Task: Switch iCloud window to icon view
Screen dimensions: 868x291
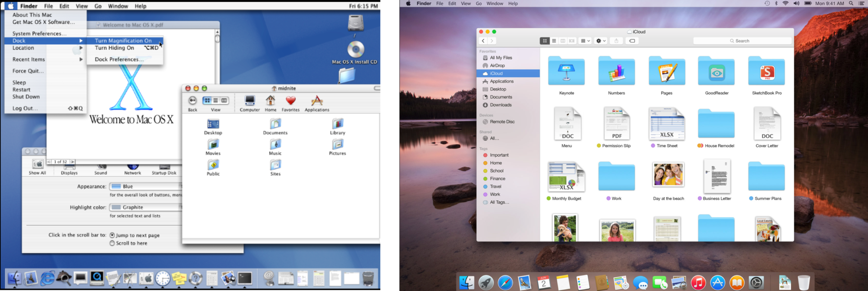Action: coord(545,41)
